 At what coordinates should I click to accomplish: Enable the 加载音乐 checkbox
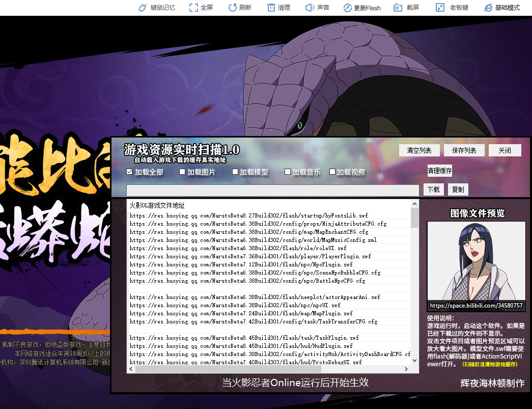287,172
